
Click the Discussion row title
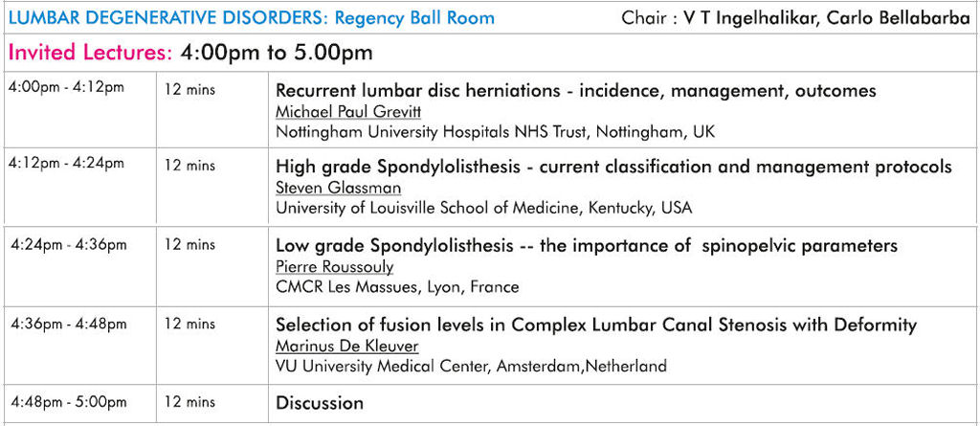tap(320, 402)
